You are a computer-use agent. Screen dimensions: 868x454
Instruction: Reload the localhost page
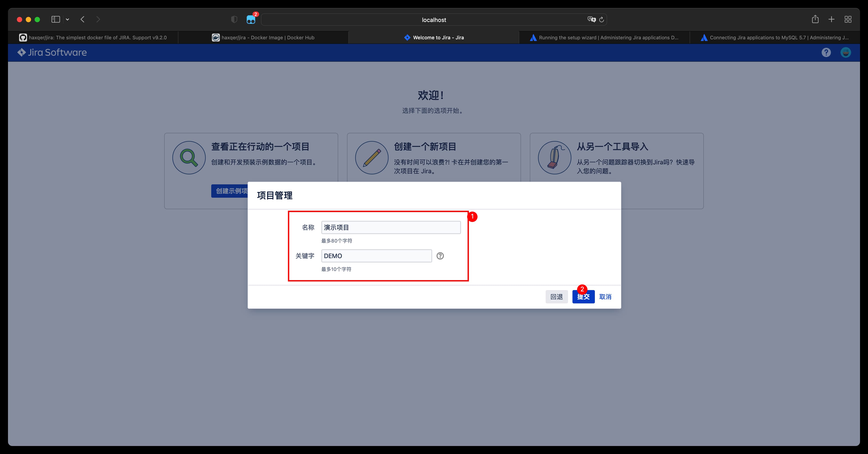point(602,20)
